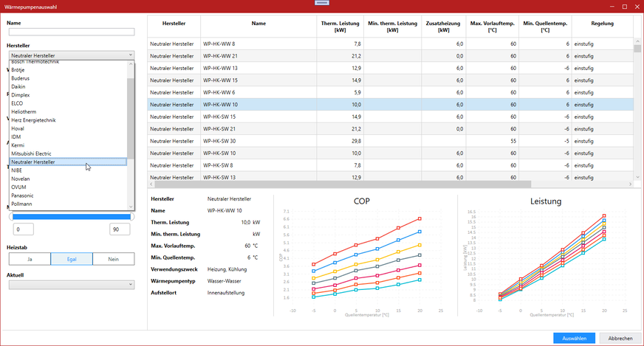Set Heizstab to Ja
Viewport: 644px width, 346px height.
(x=30, y=259)
